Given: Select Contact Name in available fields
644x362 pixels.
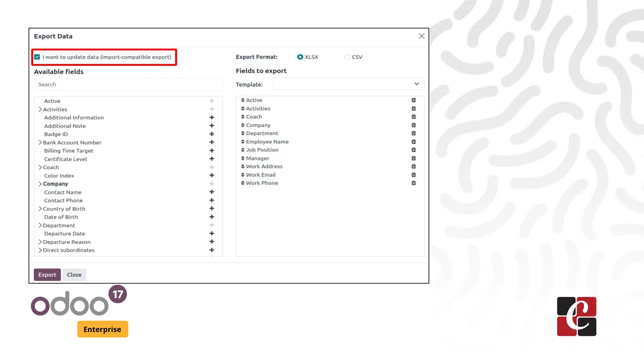Looking at the screenshot, I should point(63,192).
